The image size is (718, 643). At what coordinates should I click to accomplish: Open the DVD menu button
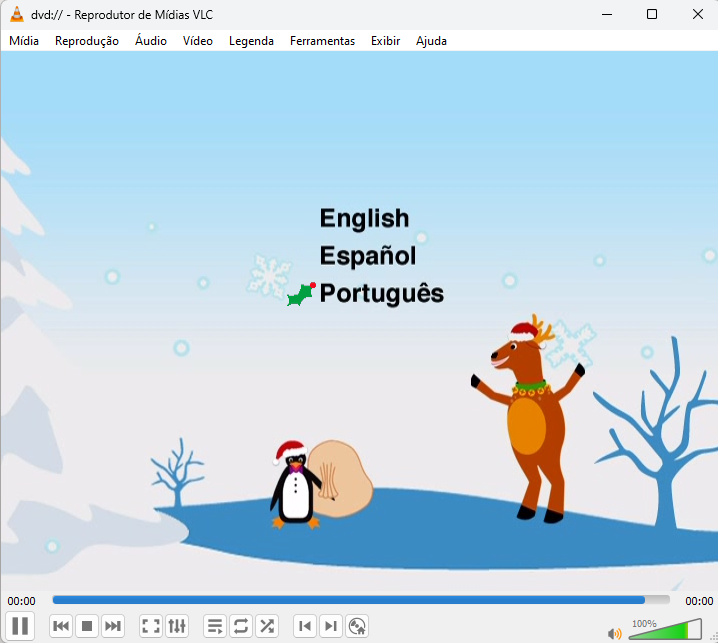pos(357,626)
